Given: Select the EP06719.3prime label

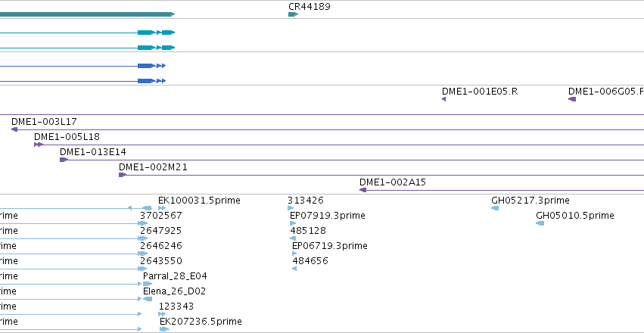Looking at the screenshot, I should [330, 246].
